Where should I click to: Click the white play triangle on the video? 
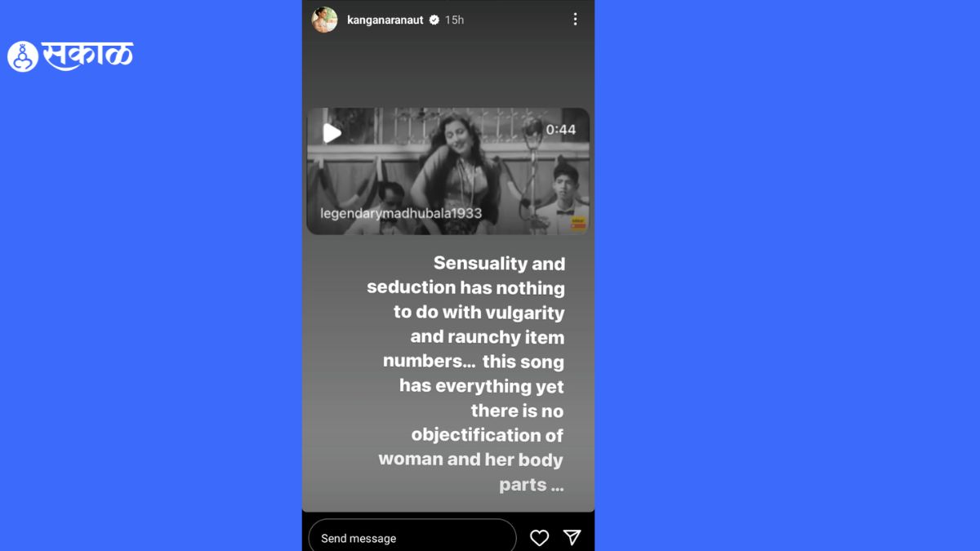click(x=332, y=133)
